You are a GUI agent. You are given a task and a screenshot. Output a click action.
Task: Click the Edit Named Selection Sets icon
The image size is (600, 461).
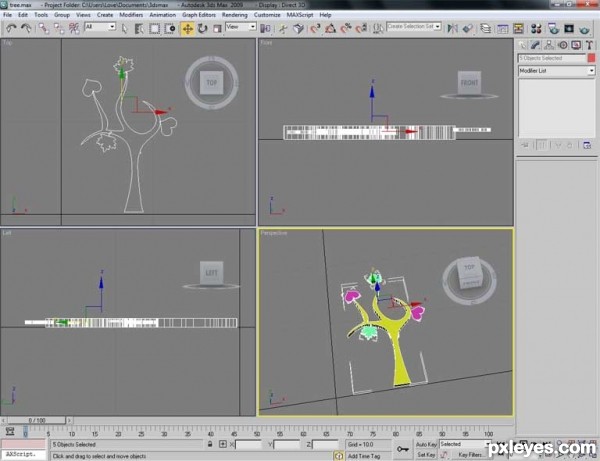point(378,29)
